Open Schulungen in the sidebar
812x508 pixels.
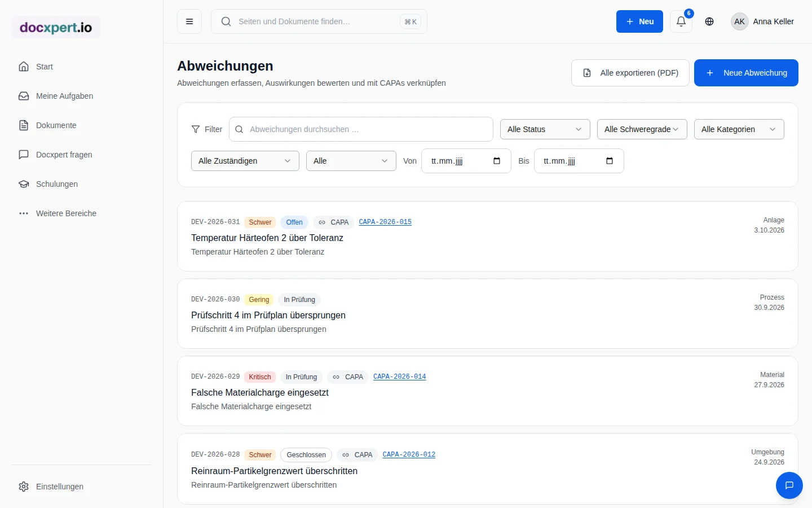[81, 184]
